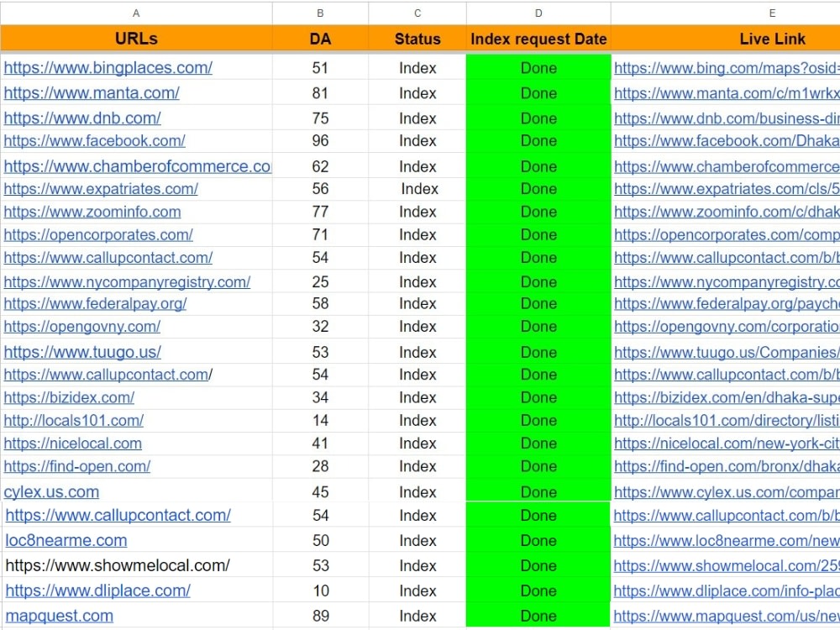Select DA value 81 for manta
The height and width of the screenshot is (630, 840).
point(320,93)
